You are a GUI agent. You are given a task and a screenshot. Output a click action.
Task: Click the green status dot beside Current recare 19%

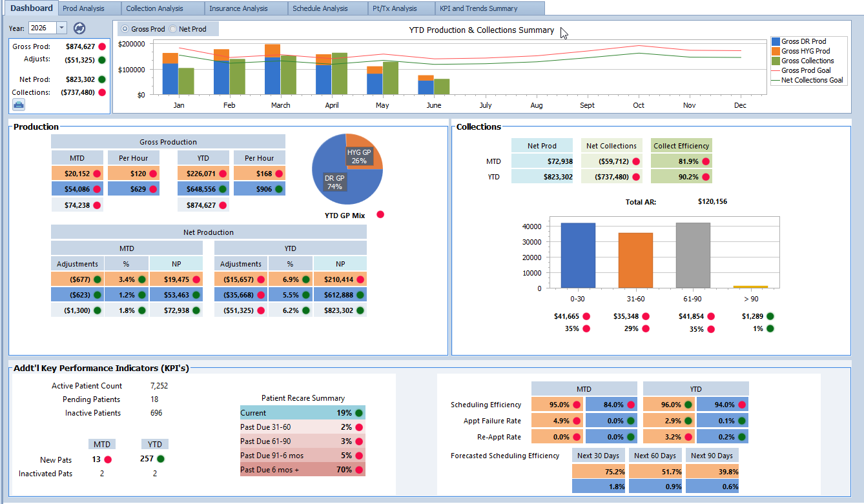[359, 413]
